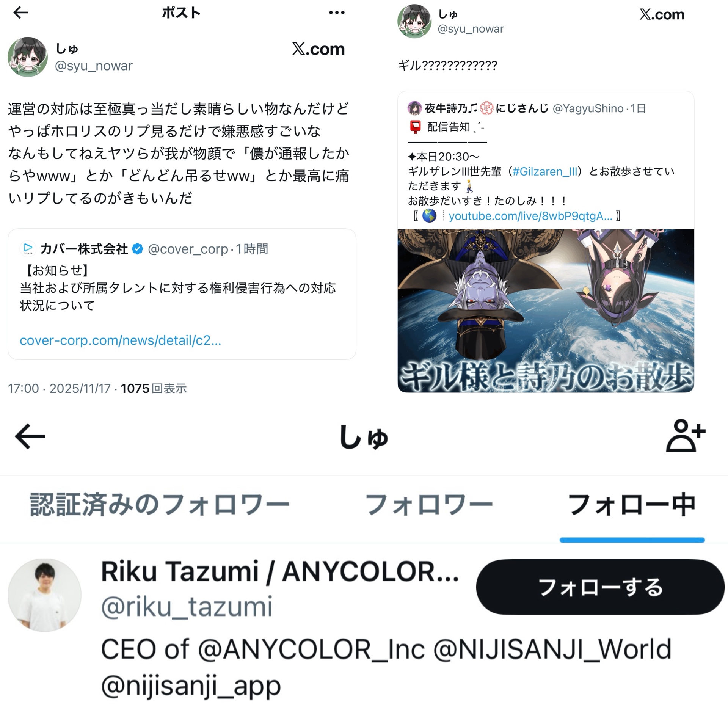This screenshot has height=728, width=728.
Task: Tap 夜牛詩乃's small avatar in the quoted post
Action: 414,108
